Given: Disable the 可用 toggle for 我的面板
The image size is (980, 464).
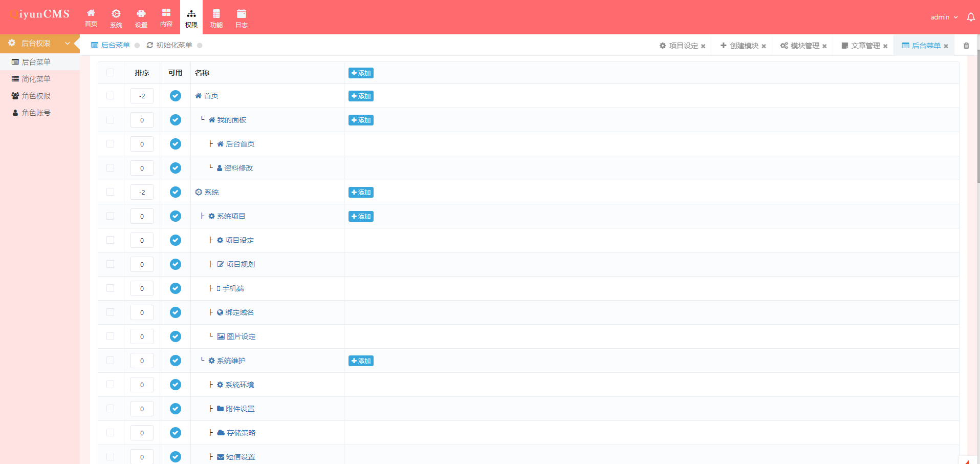Looking at the screenshot, I should coord(176,120).
